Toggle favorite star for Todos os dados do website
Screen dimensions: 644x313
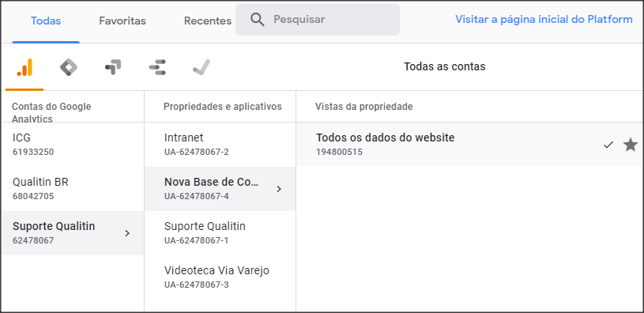pos(631,145)
